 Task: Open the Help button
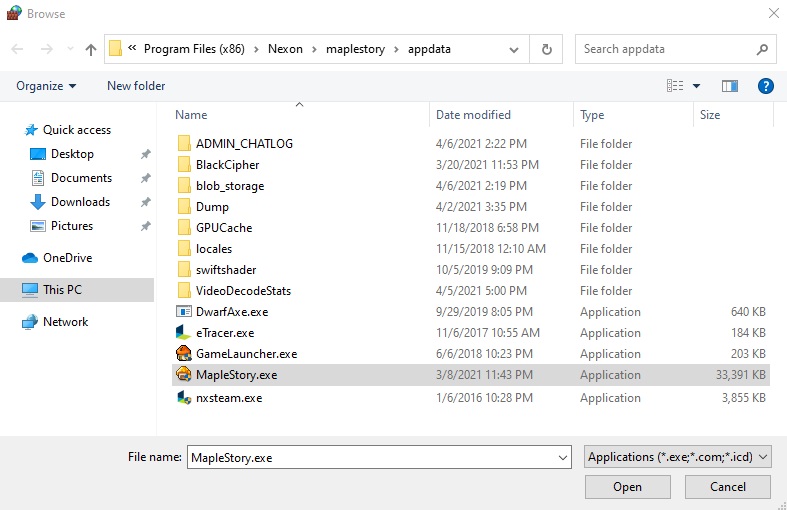[765, 86]
